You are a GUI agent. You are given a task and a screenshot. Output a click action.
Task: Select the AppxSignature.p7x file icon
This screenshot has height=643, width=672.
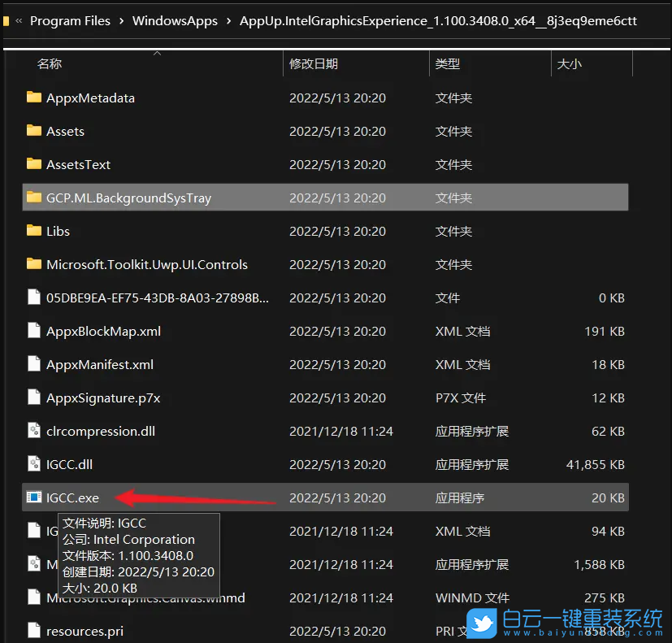click(33, 398)
